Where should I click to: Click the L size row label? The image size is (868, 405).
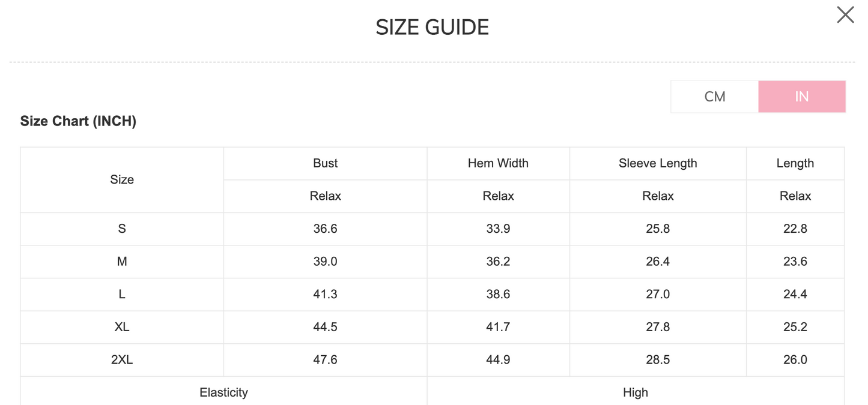(122, 294)
